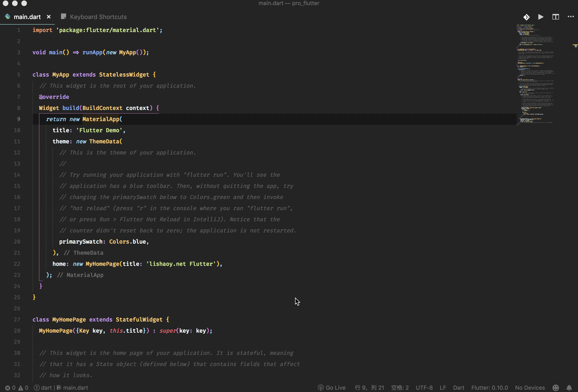The image size is (578, 392).
Task: Click the line and column position indicator
Action: 369,388
